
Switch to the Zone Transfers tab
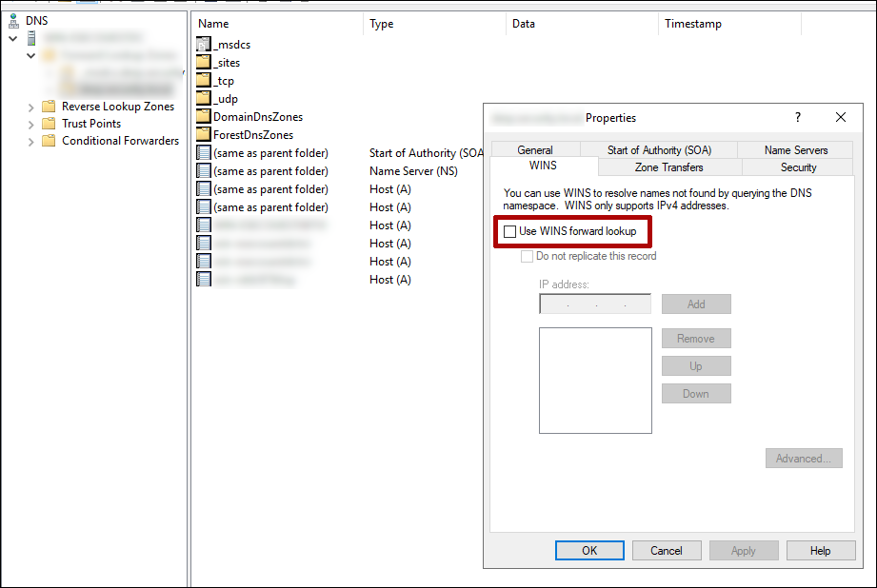(x=668, y=167)
